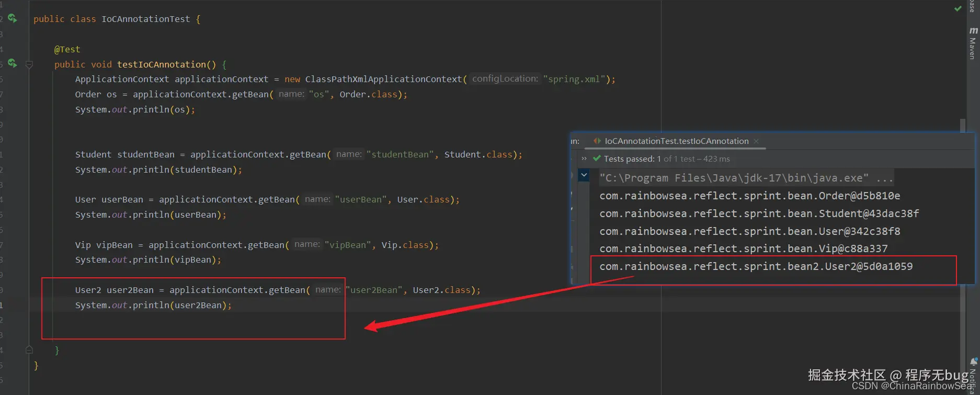The image size is (980, 395).
Task: Click console line with java.exe path
Action: (746, 178)
